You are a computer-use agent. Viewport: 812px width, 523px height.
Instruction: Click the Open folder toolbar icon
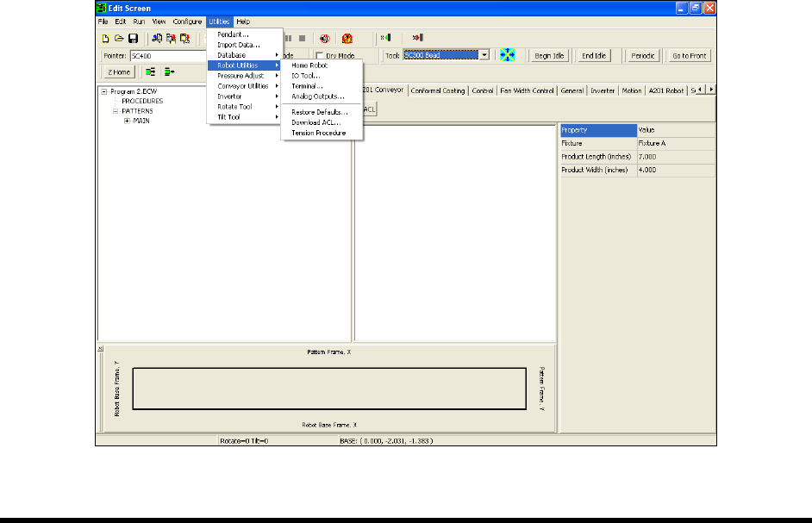(x=119, y=39)
